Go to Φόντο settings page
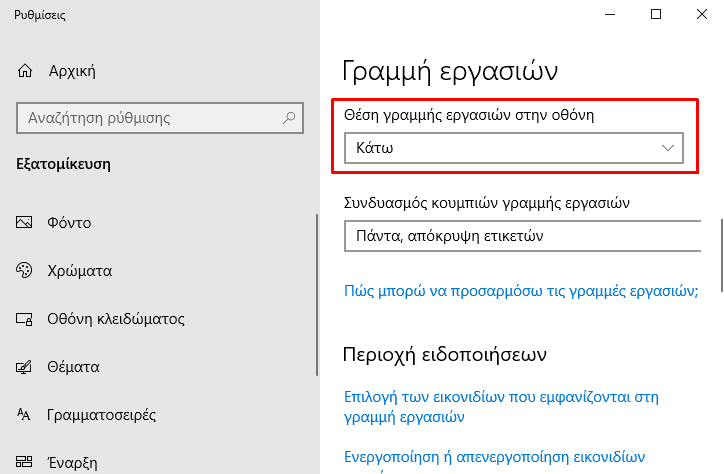The height and width of the screenshot is (474, 724). tap(69, 222)
